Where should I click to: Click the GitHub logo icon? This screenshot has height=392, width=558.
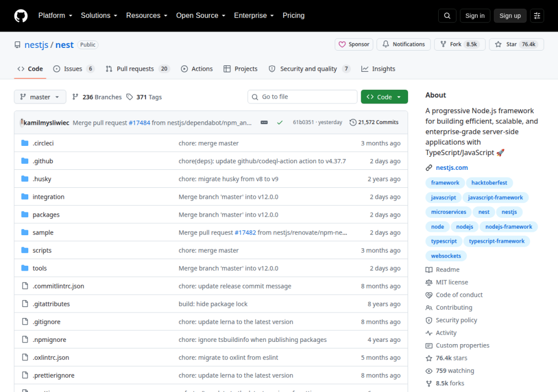[21, 16]
